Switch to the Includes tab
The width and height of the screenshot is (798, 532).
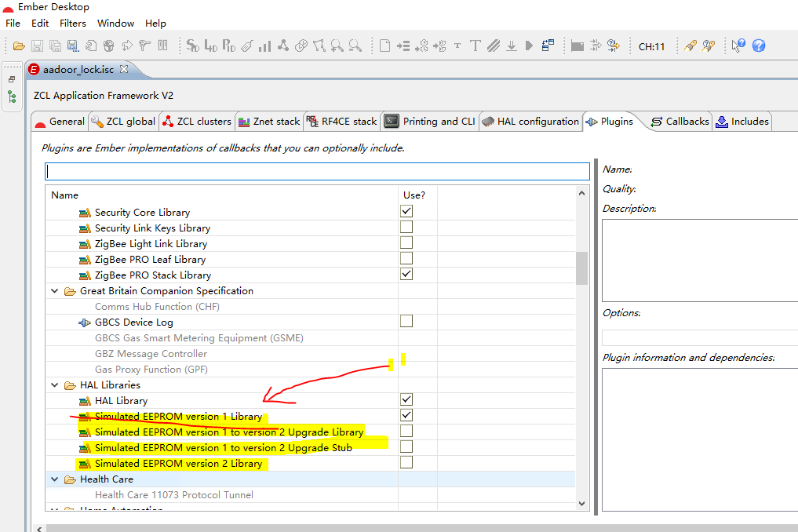pos(742,122)
